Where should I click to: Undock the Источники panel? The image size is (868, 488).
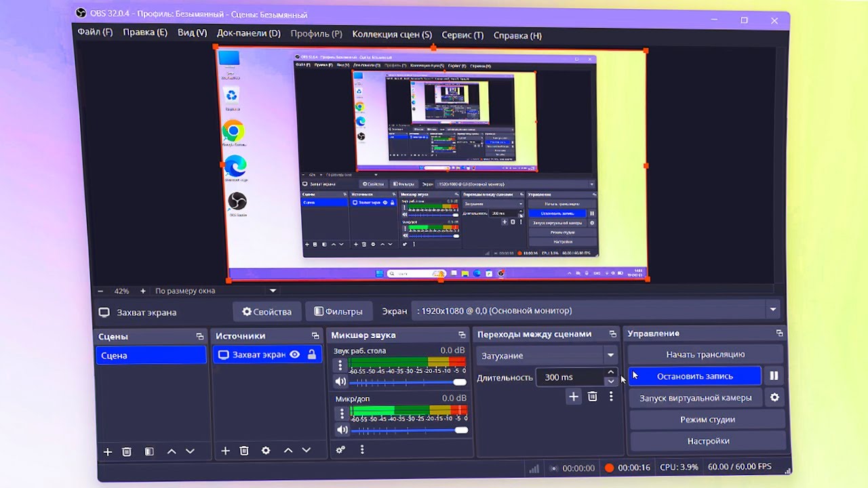pos(315,335)
